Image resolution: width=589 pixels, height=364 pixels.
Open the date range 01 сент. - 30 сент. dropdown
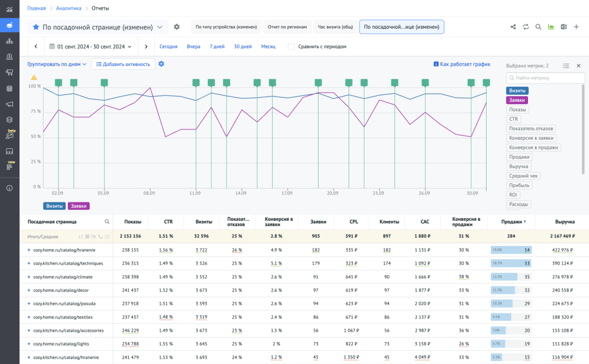click(91, 47)
